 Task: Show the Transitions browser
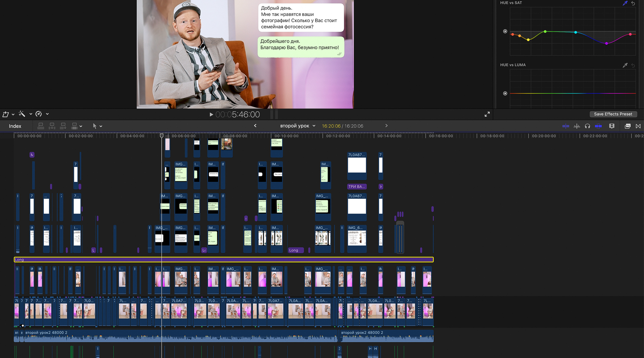pos(638,126)
